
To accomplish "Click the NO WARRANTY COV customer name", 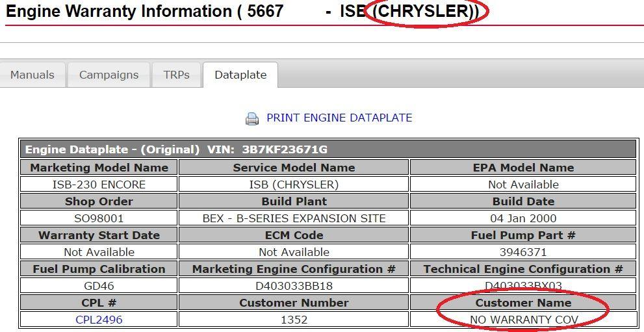I will (x=523, y=319).
